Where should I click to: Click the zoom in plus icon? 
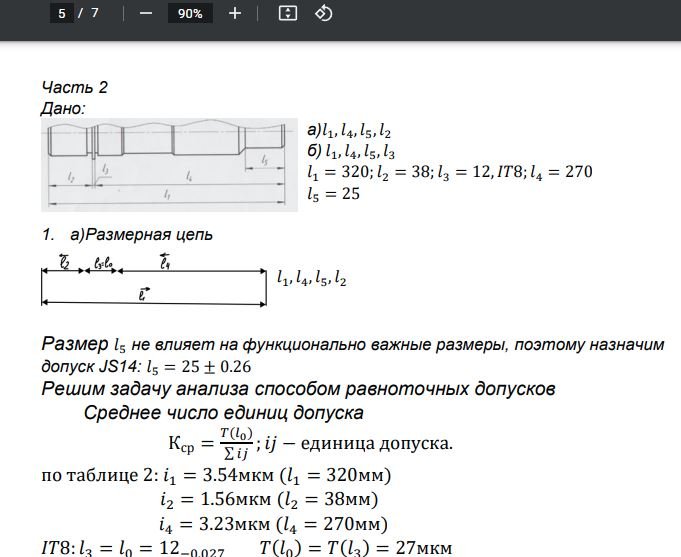[235, 13]
